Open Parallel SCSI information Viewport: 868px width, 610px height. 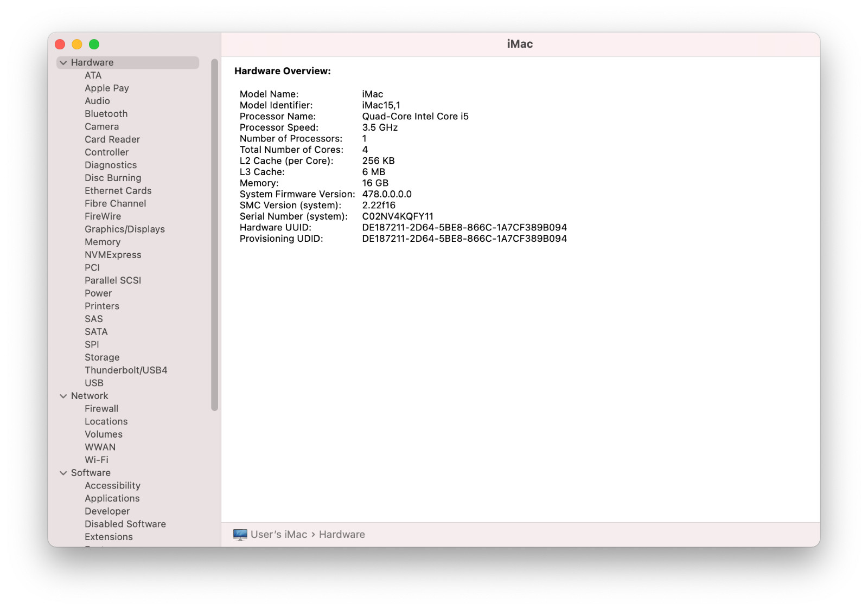(113, 281)
